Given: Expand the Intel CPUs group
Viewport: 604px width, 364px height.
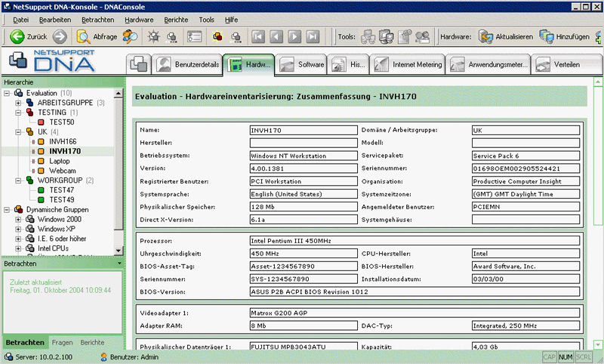Looking at the screenshot, I should (x=18, y=248).
